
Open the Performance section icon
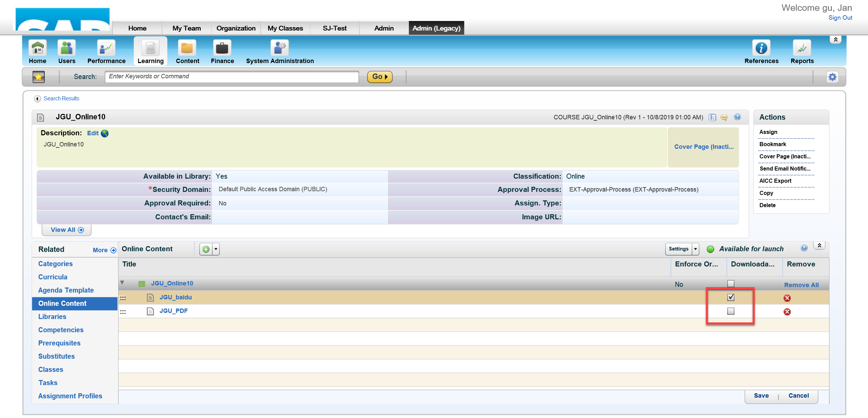tap(106, 48)
